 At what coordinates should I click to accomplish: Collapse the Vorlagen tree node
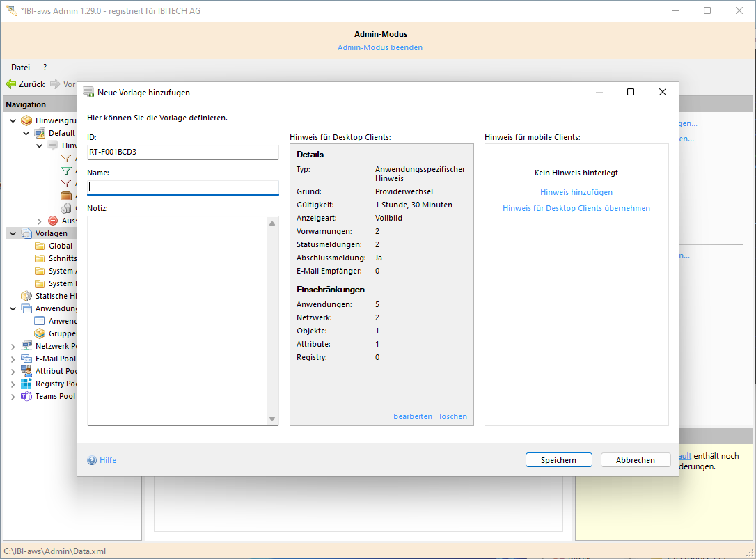13,233
